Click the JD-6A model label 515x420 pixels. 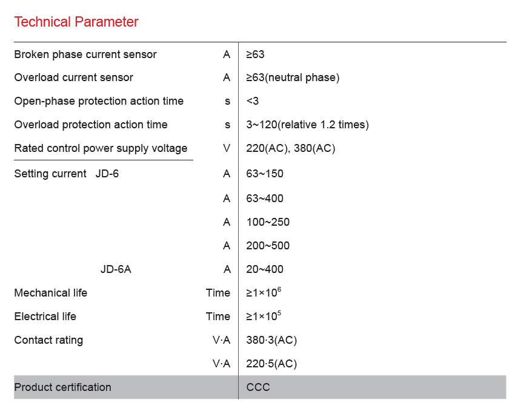coord(116,269)
